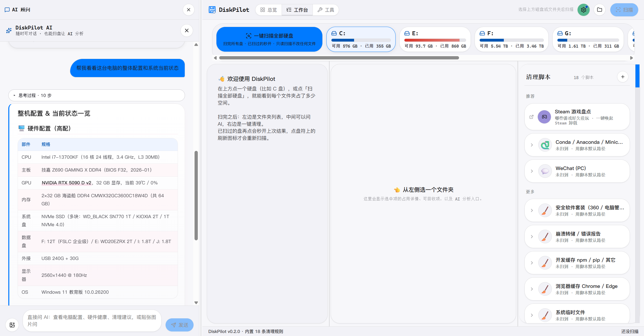Expand the 思考过程 10 步 section
644x336 pixels.
(x=97, y=95)
